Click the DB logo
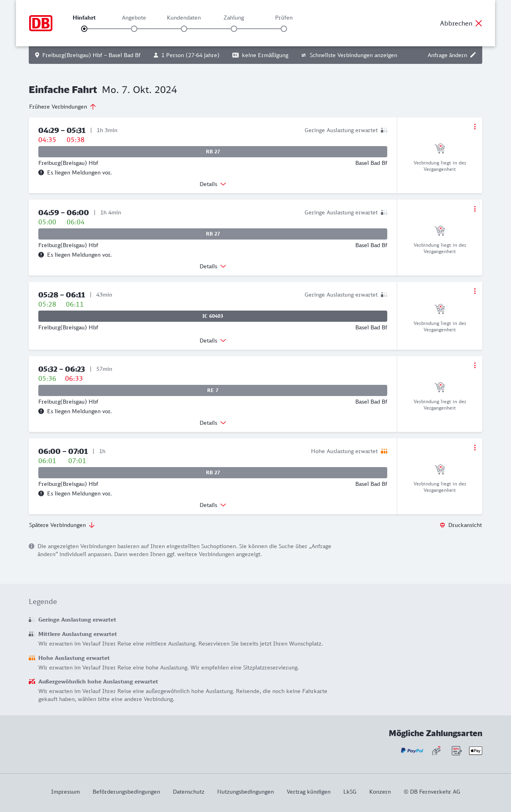The image size is (511, 812). point(41,23)
